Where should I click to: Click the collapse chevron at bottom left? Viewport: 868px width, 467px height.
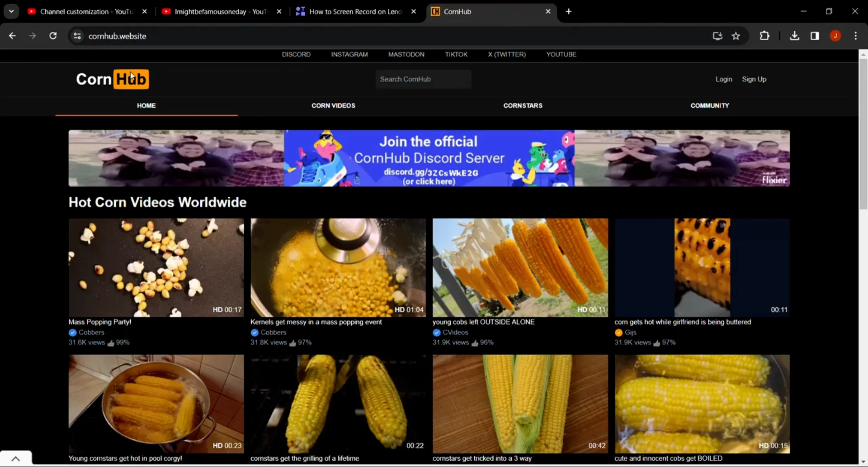tap(16, 458)
